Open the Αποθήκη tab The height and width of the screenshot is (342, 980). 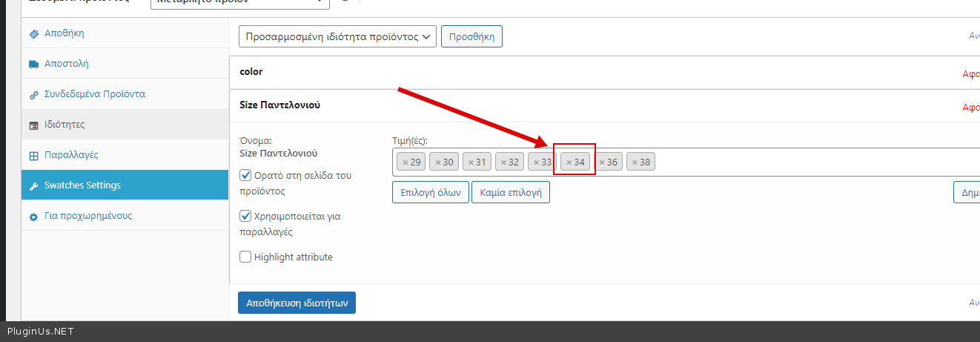125,33
